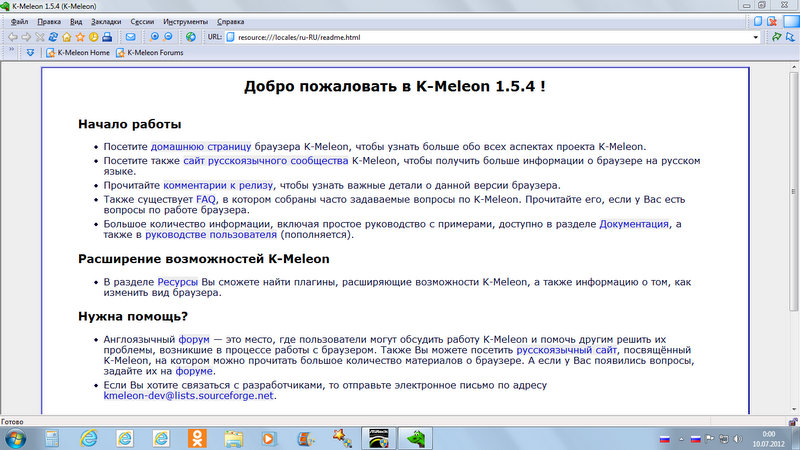Switch to the K-Meleon green lizard taskbar icon
This screenshot has width=800, height=450.
click(x=415, y=438)
